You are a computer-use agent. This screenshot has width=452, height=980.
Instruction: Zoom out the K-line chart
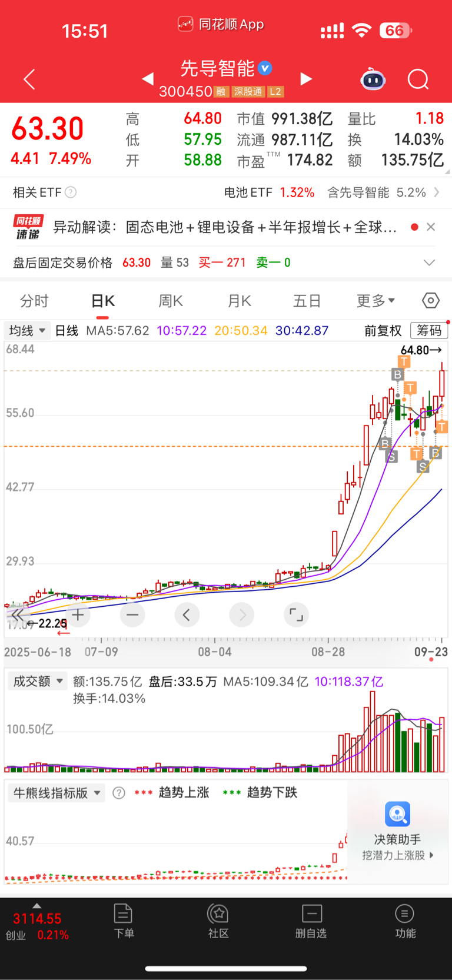(x=132, y=615)
